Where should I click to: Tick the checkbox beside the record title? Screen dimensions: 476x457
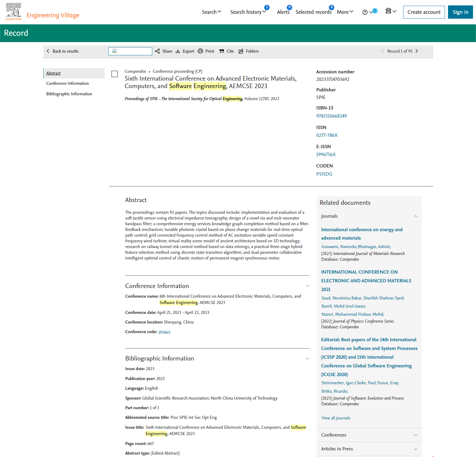[x=115, y=74]
